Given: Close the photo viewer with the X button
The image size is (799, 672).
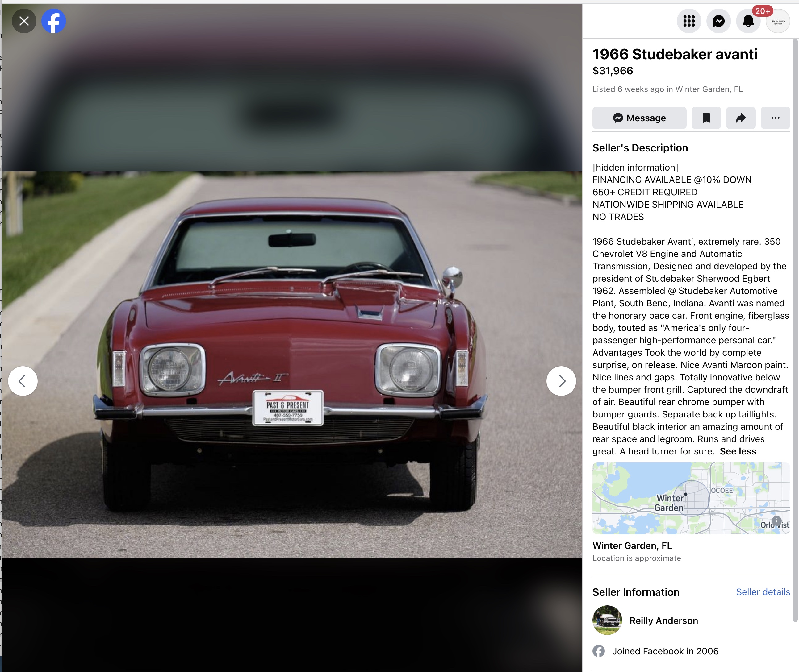Looking at the screenshot, I should [24, 21].
